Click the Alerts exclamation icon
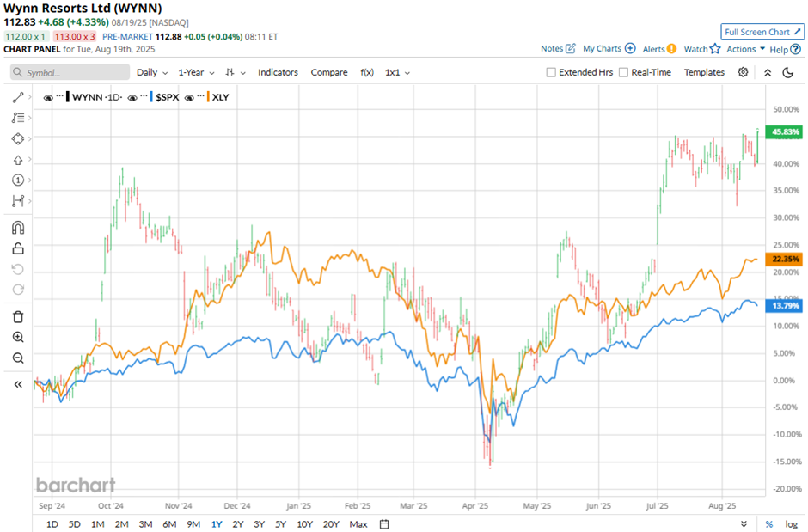This screenshot has width=808, height=532. 671,49
